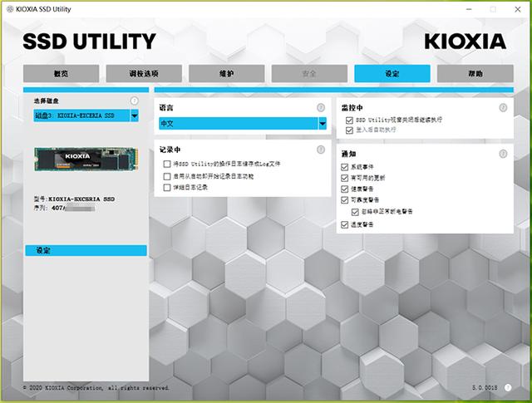Click 语言 section heading
Image resolution: width=532 pixels, height=403 pixels.
click(166, 108)
